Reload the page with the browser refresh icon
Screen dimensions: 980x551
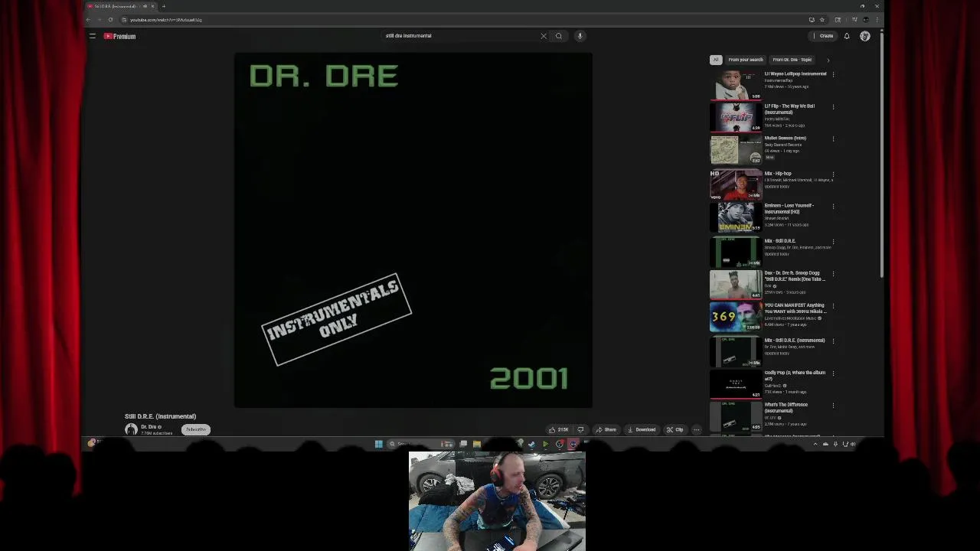(110, 20)
